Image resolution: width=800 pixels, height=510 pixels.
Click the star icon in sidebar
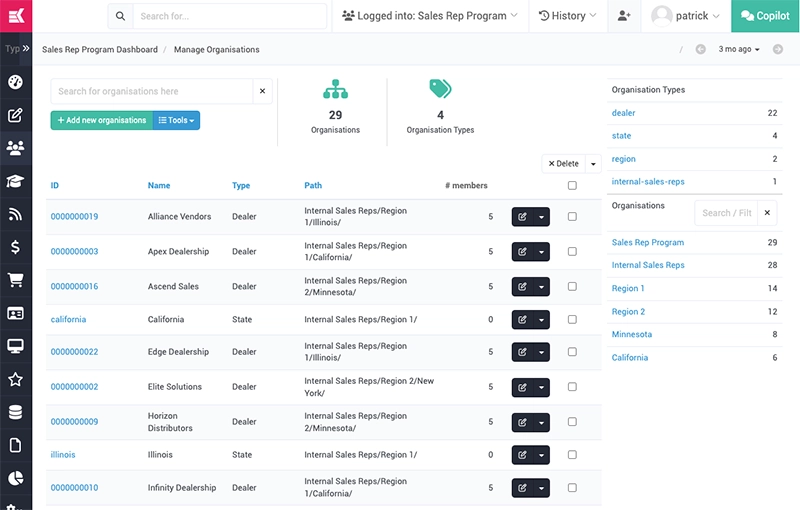15,379
